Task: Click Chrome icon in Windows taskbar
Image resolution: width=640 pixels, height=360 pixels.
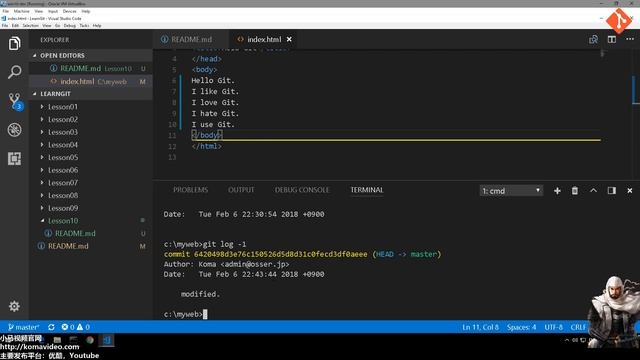Action: click(x=90, y=340)
